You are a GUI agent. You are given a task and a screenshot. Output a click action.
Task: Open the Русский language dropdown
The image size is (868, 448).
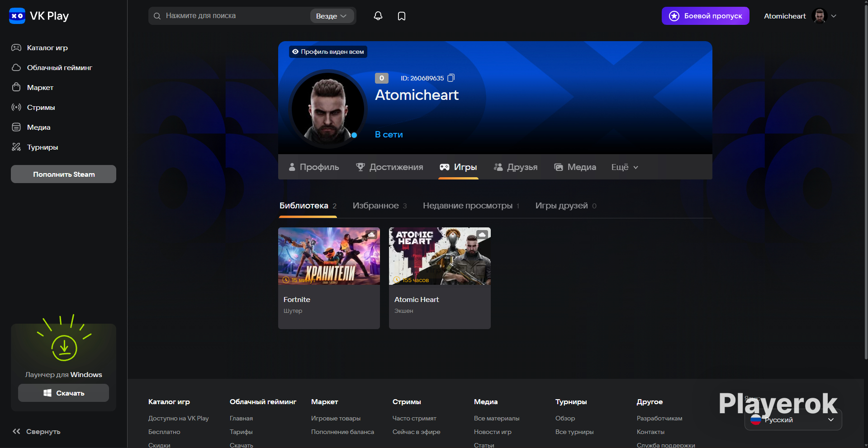pos(793,420)
